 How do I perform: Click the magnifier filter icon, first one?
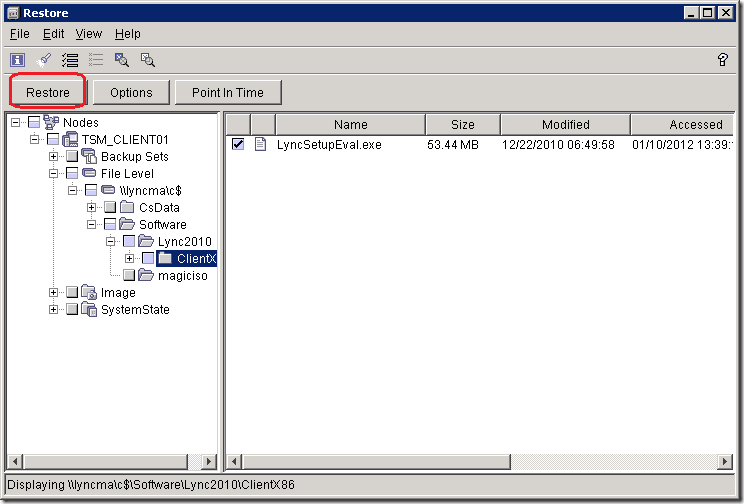[x=122, y=60]
